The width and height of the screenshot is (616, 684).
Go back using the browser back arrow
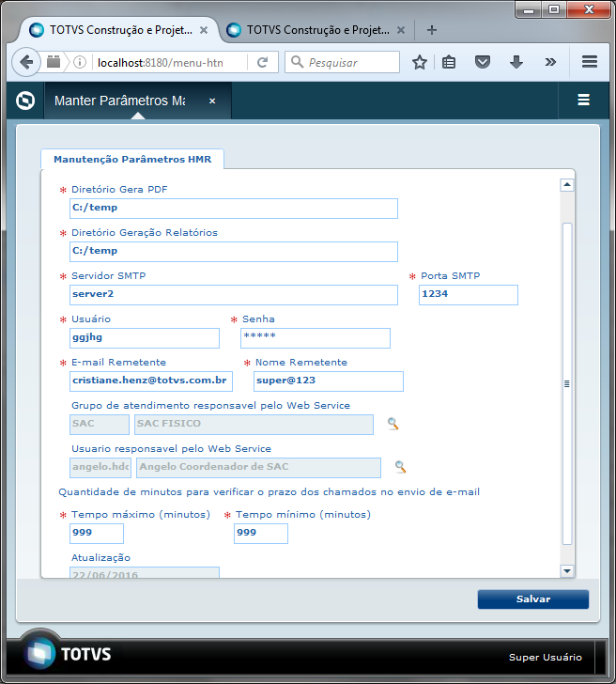tap(26, 62)
